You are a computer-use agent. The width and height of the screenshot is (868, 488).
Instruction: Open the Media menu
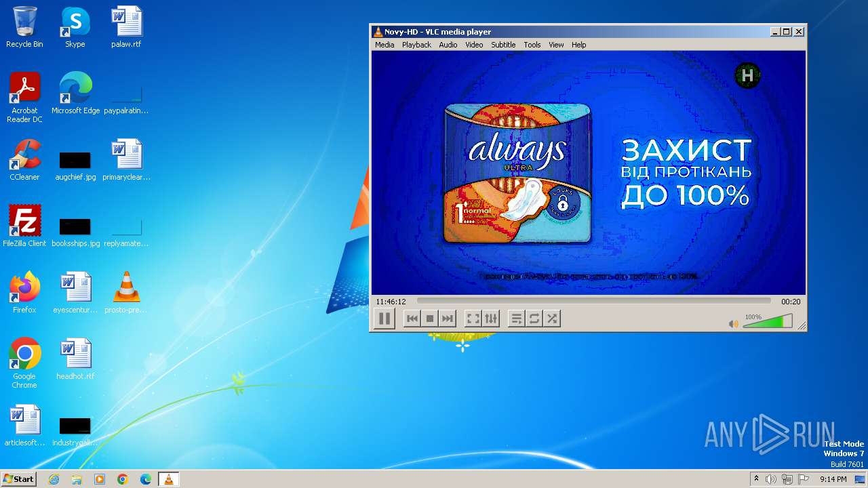pos(384,45)
